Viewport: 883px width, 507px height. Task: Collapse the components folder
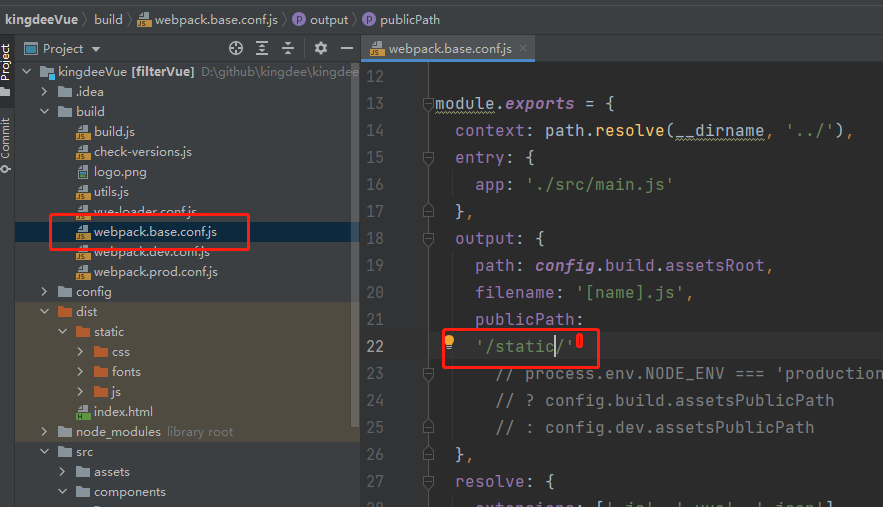coord(63,492)
